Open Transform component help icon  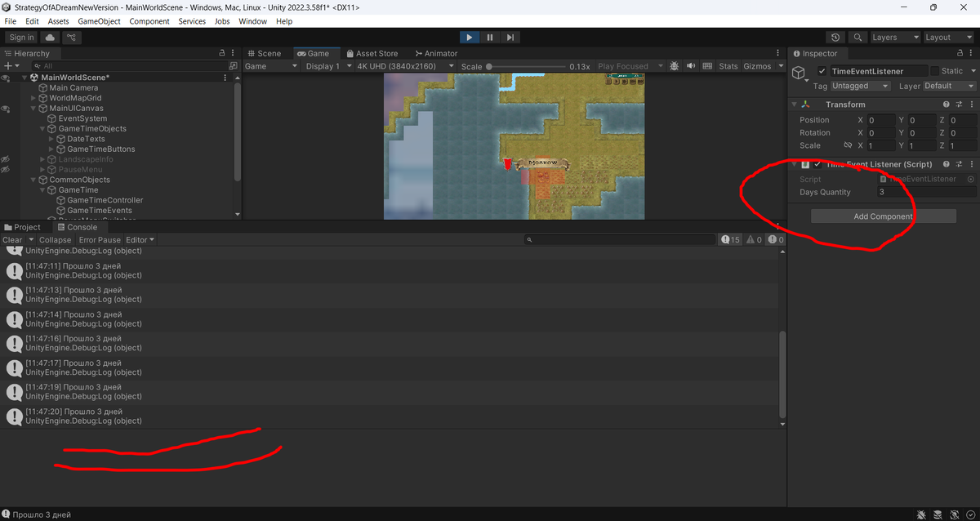(x=947, y=105)
